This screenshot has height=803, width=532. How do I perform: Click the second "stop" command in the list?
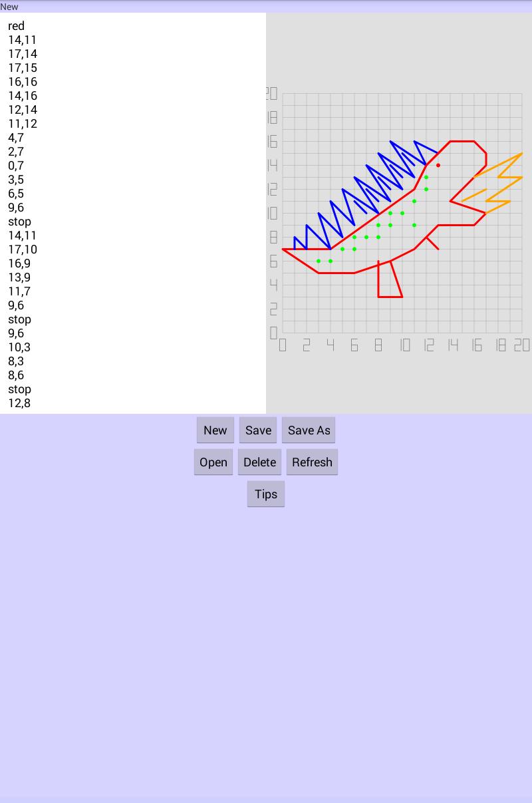pyautogui.click(x=19, y=319)
